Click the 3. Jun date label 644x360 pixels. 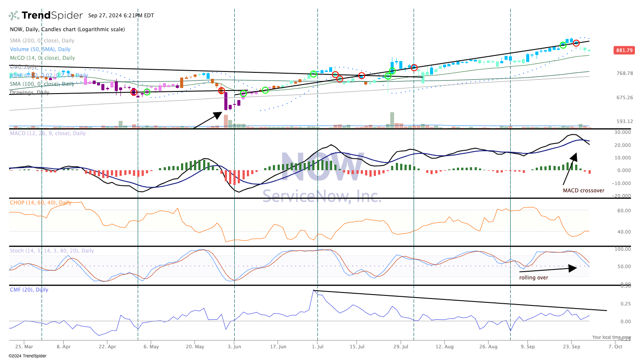tap(234, 347)
